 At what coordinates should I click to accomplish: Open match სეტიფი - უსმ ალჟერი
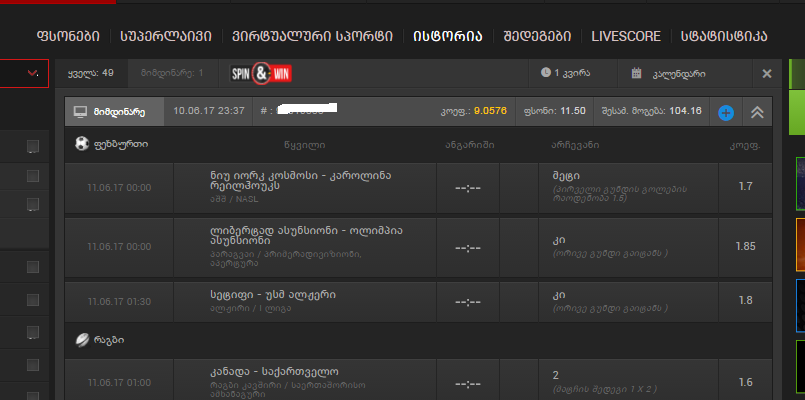(x=273, y=295)
